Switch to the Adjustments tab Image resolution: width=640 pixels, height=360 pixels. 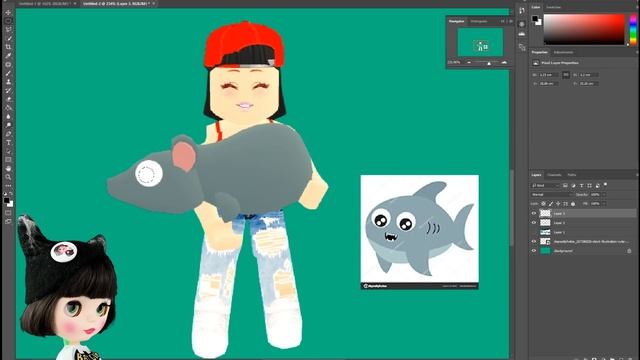563,52
